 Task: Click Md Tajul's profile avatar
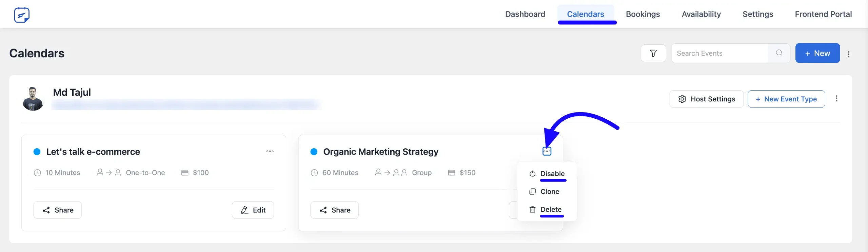click(x=33, y=99)
